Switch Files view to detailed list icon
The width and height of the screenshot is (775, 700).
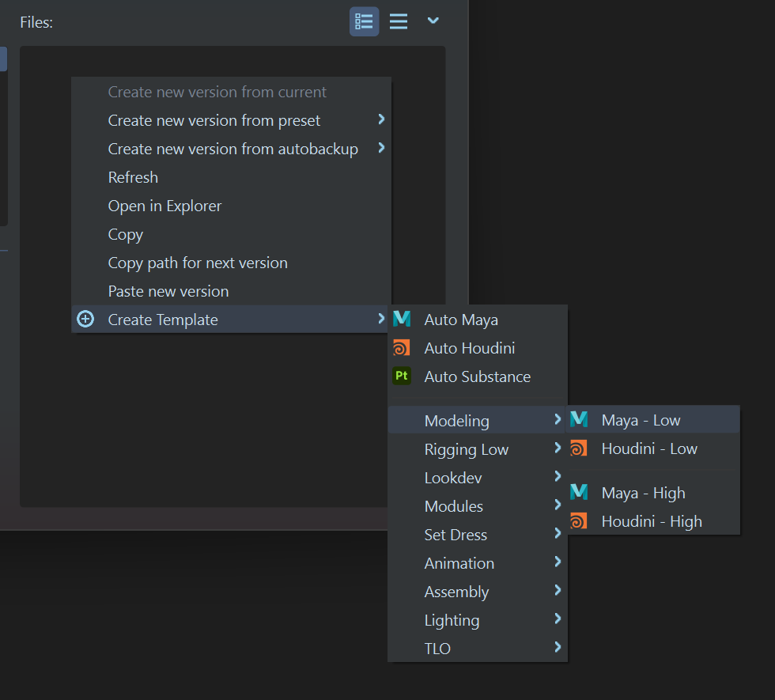(365, 21)
